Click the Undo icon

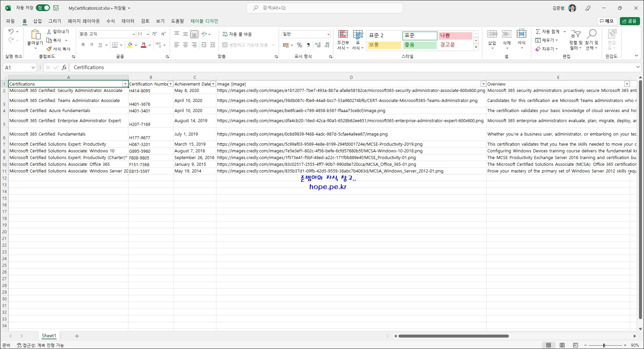(11, 32)
